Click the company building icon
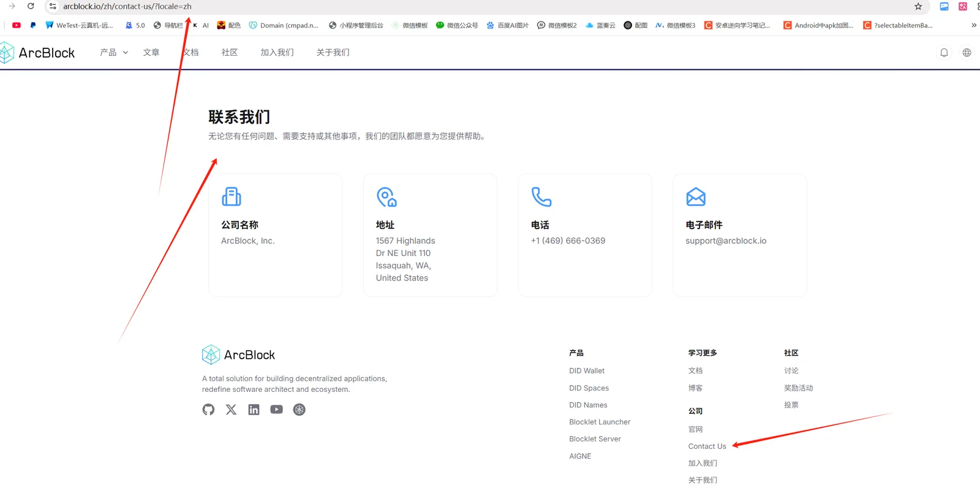The image size is (980, 493). [x=232, y=197]
